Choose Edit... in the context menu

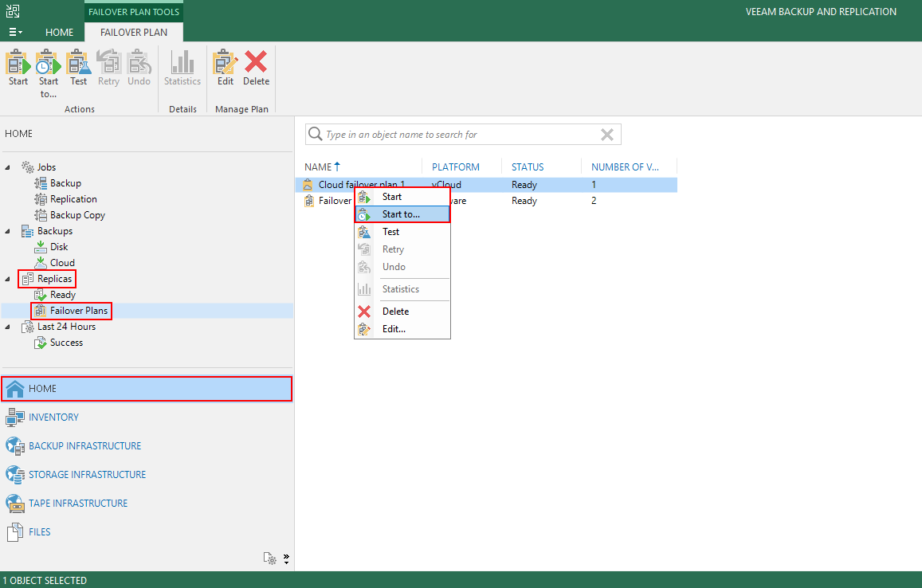tap(394, 328)
